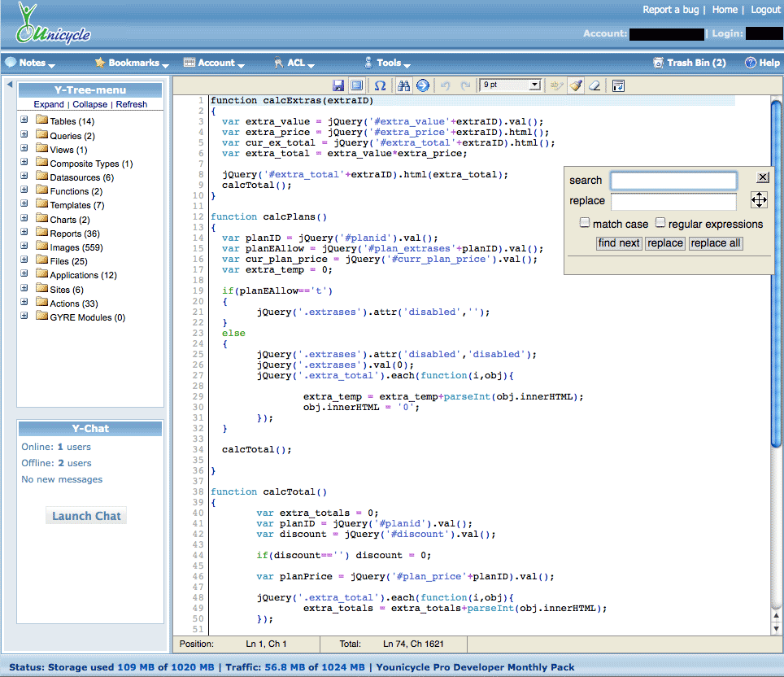
Task: Click the move handle in search panel
Action: pos(759,200)
